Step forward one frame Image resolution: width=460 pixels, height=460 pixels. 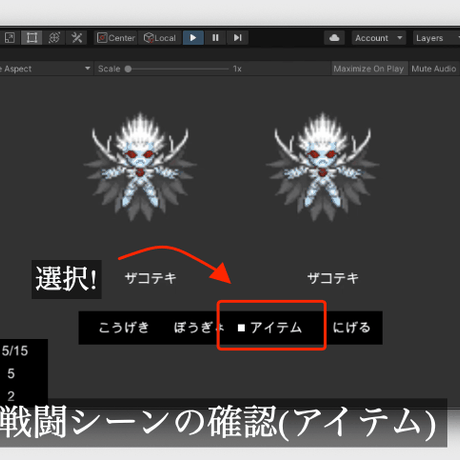[237, 38]
